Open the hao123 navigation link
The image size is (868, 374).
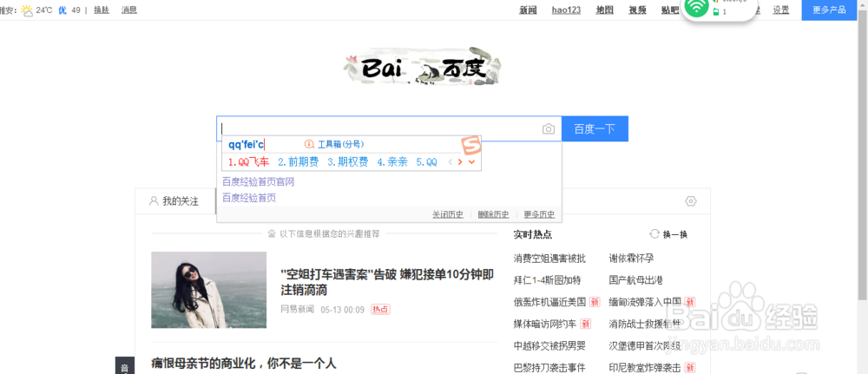(x=566, y=10)
